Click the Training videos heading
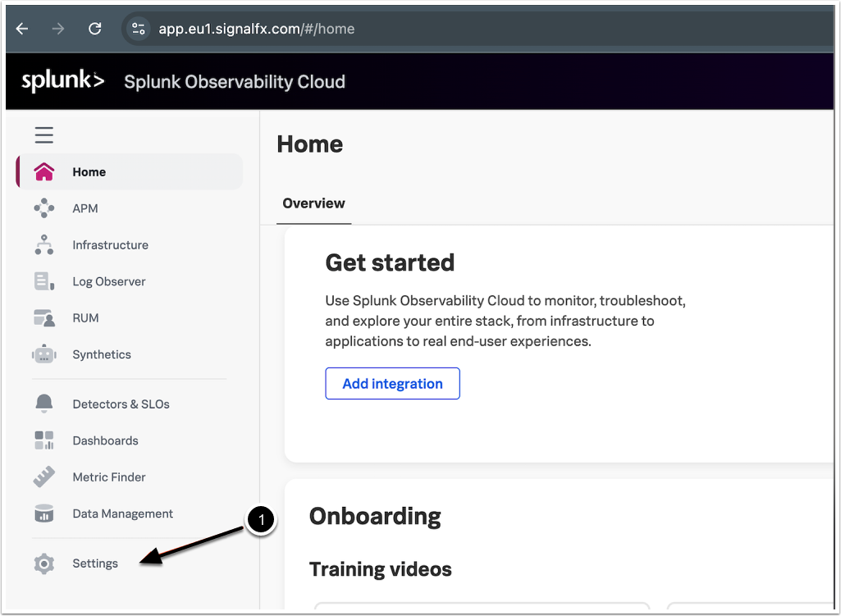Image resolution: width=841 pixels, height=616 pixels. point(380,569)
